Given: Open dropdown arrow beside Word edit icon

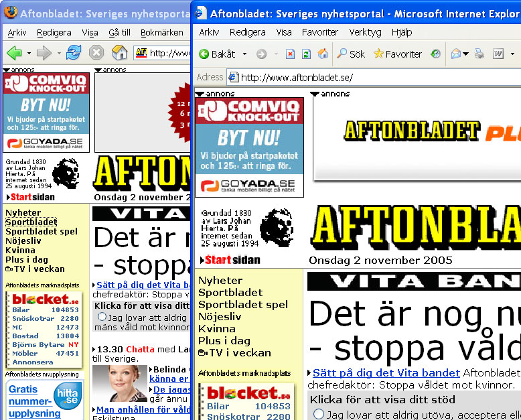Looking at the screenshot, I should 512,54.
